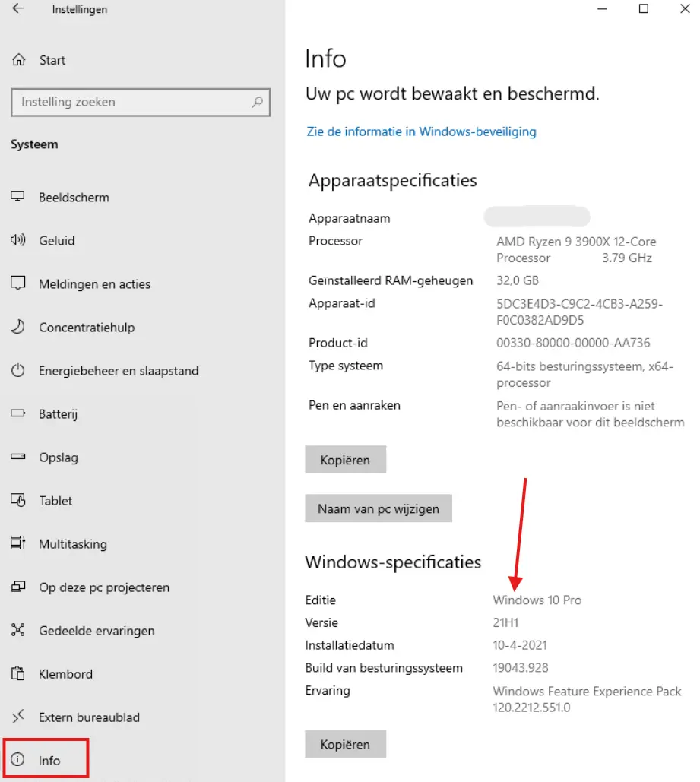
Task: Open the Beeldscherm settings page
Action: click(74, 198)
